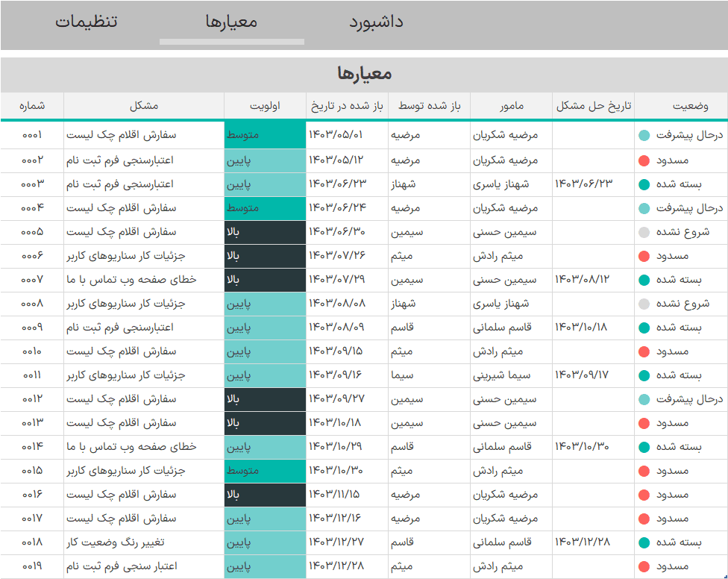Click the red status dot in row ۰۰۰۶
The width and height of the screenshot is (728, 579).
644,257
